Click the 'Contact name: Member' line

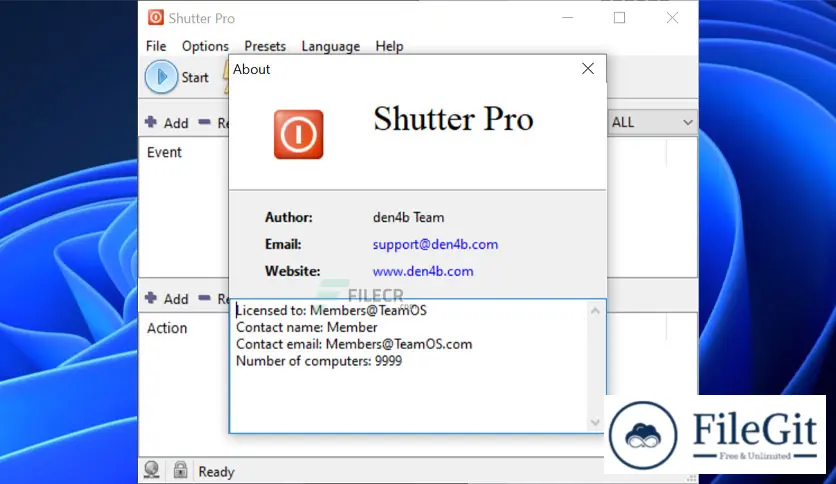click(307, 327)
